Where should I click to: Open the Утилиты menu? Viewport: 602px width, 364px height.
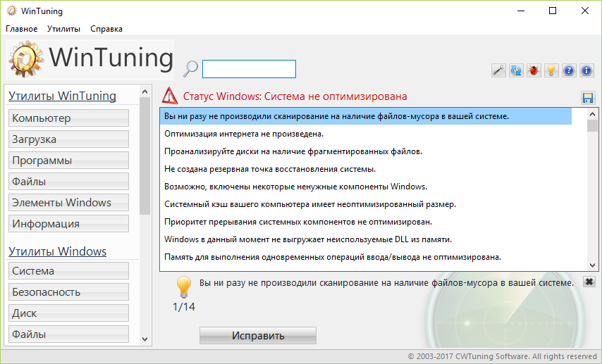63,29
